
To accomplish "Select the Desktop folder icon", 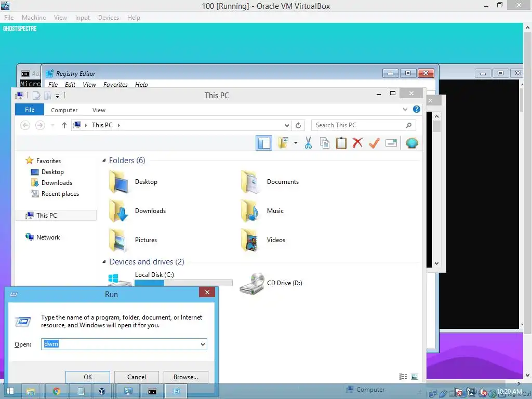I will click(x=118, y=182).
